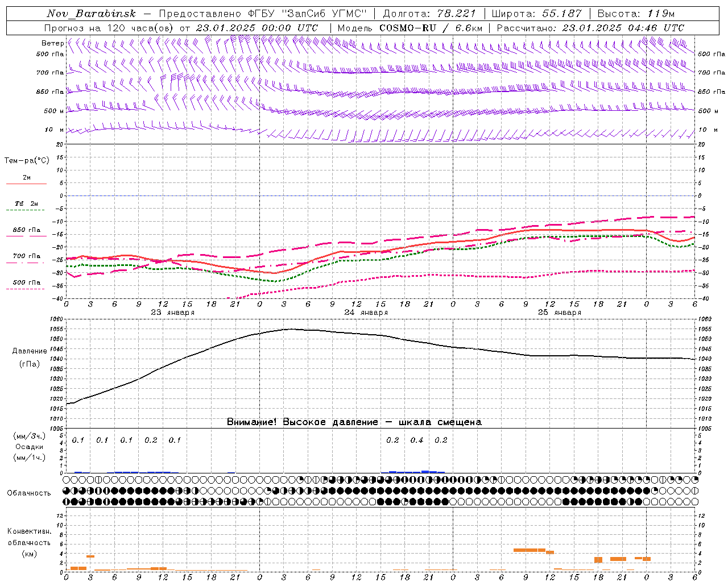Image resolution: width=728 pixels, height=582 pixels.
Task: Click the Nov_Barabinsk station title
Action: point(91,14)
